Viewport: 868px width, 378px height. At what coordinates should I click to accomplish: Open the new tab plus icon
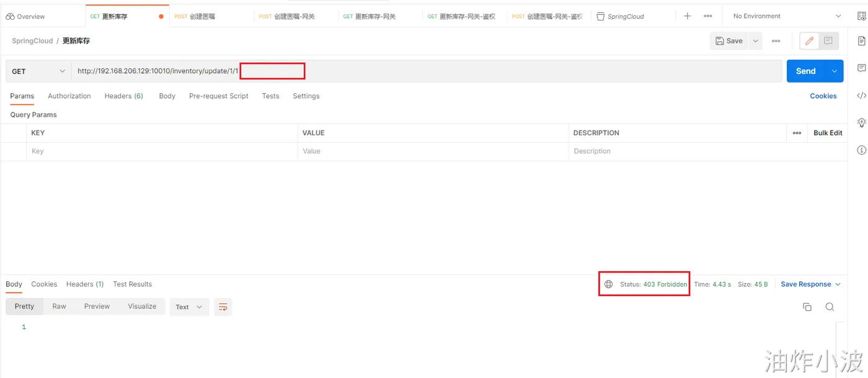point(687,16)
